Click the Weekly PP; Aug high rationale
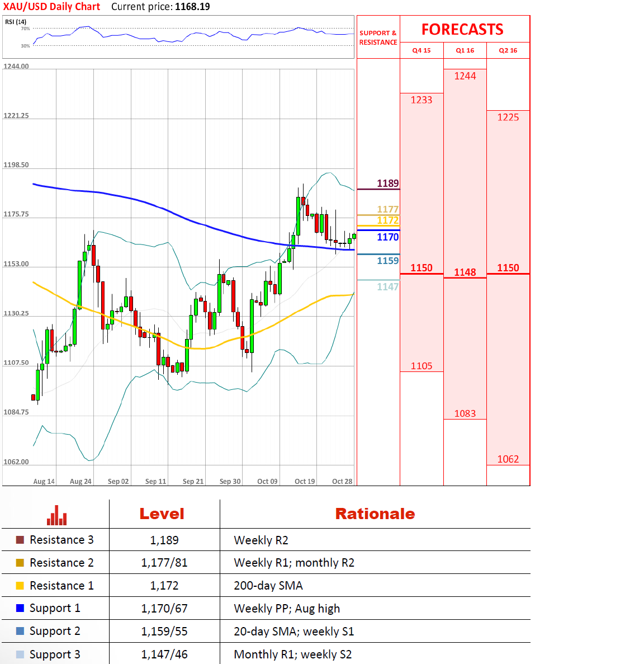644x664 pixels. coord(287,609)
